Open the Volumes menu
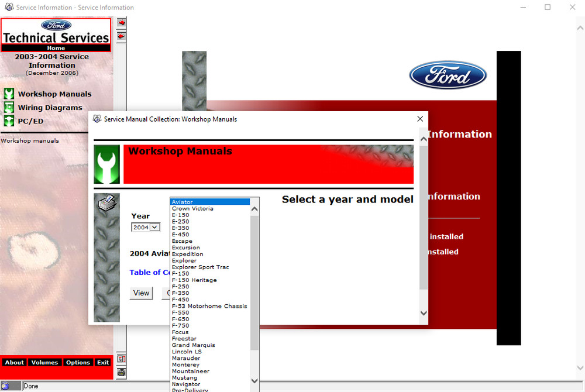 click(44, 362)
